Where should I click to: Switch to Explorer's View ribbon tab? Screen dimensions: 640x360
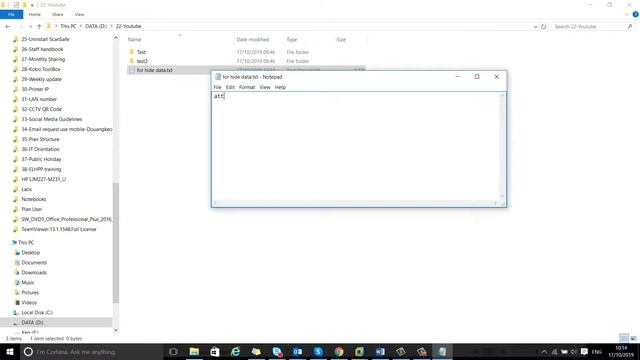click(x=79, y=14)
